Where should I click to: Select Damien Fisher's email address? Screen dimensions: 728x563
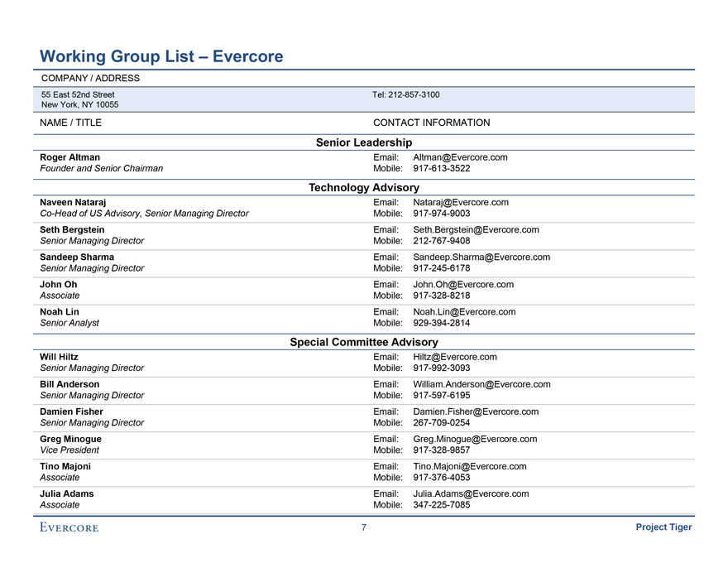[x=476, y=411]
